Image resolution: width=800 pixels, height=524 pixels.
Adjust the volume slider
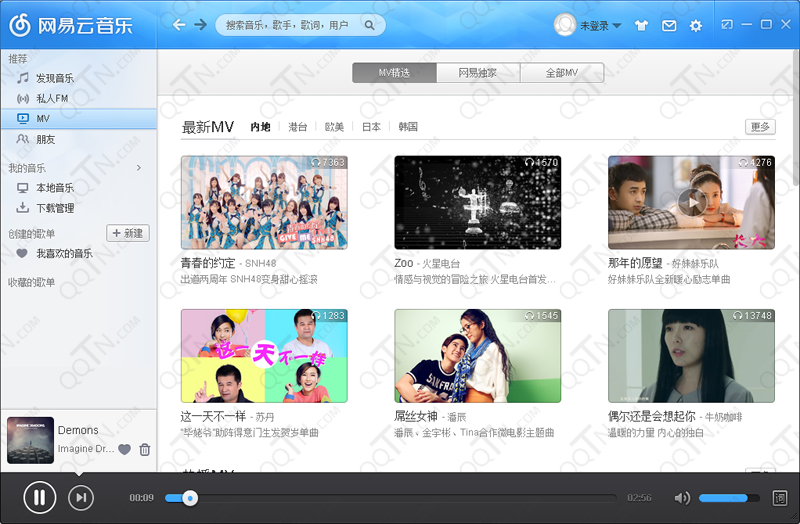point(729,498)
